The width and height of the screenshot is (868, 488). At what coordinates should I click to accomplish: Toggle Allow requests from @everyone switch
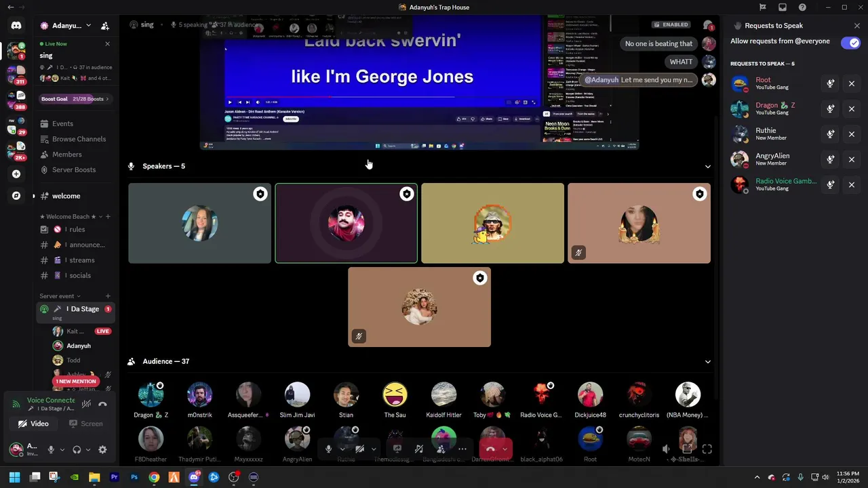(x=850, y=43)
